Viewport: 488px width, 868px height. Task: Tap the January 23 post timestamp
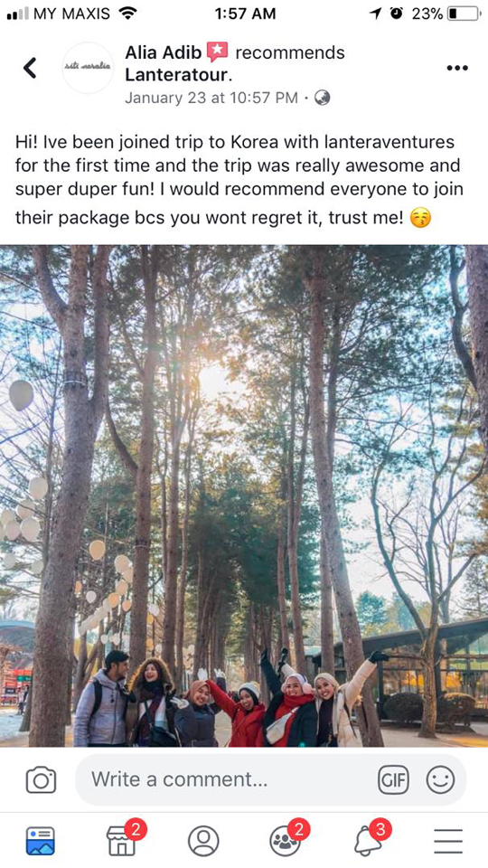211,98
